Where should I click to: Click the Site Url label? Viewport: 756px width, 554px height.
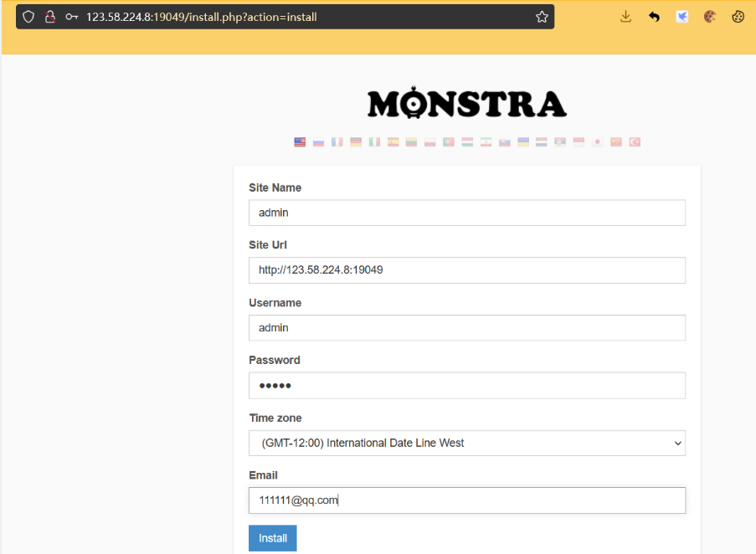click(x=268, y=244)
